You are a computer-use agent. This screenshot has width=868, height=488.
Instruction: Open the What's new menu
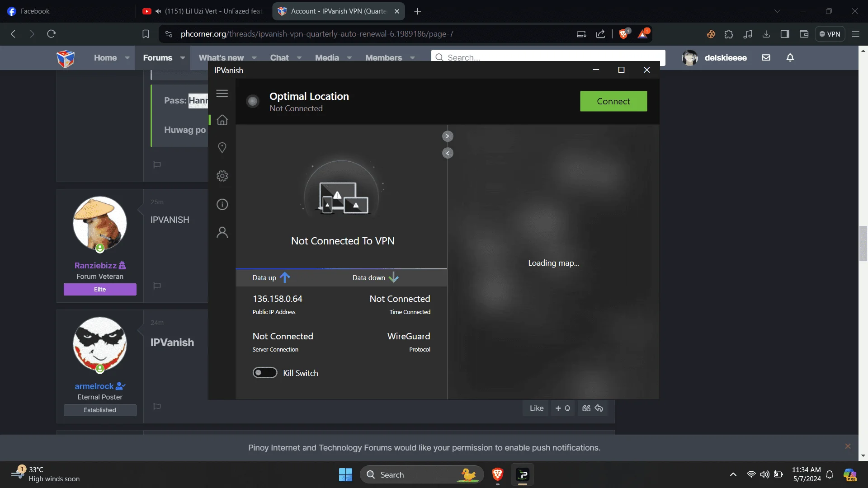[x=221, y=58]
